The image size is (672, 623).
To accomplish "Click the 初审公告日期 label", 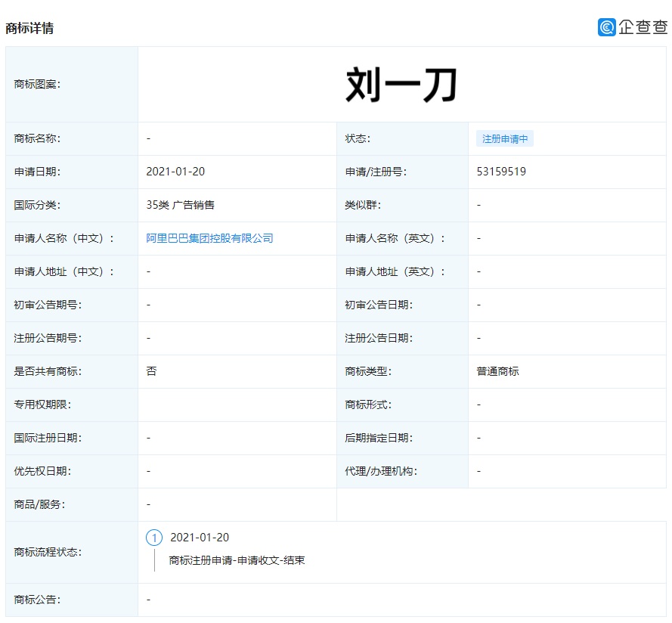I will click(379, 305).
